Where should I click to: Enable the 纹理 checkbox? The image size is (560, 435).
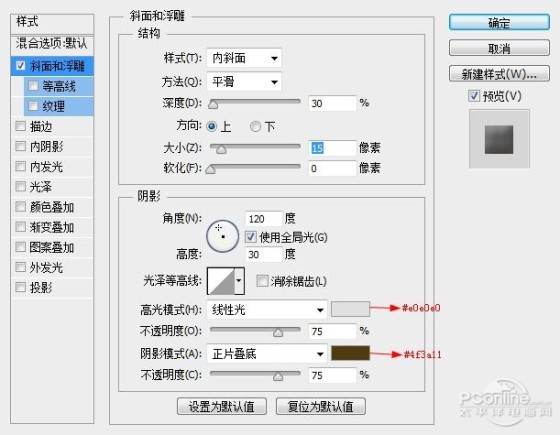coord(34,106)
